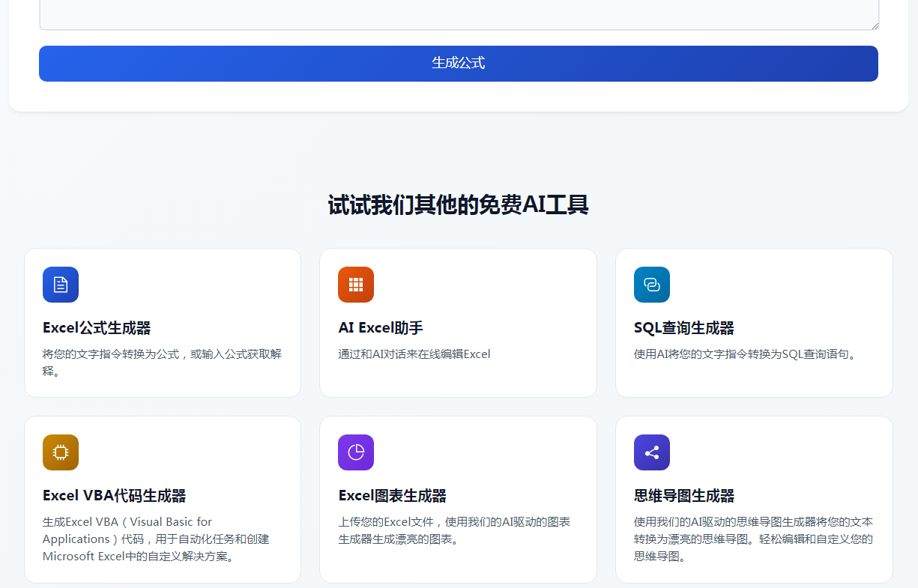The height and width of the screenshot is (588, 918).
Task: Click the SQL查询生成器 card description text
Action: 744,354
